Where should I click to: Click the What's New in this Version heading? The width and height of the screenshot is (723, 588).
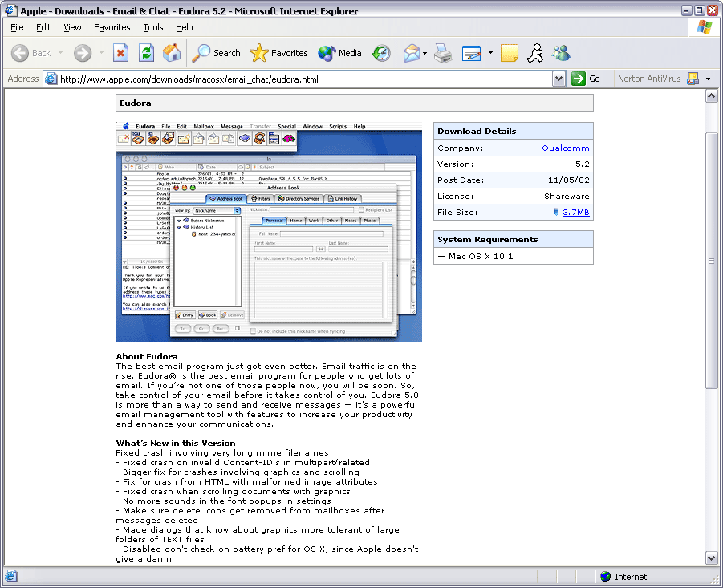coord(176,443)
